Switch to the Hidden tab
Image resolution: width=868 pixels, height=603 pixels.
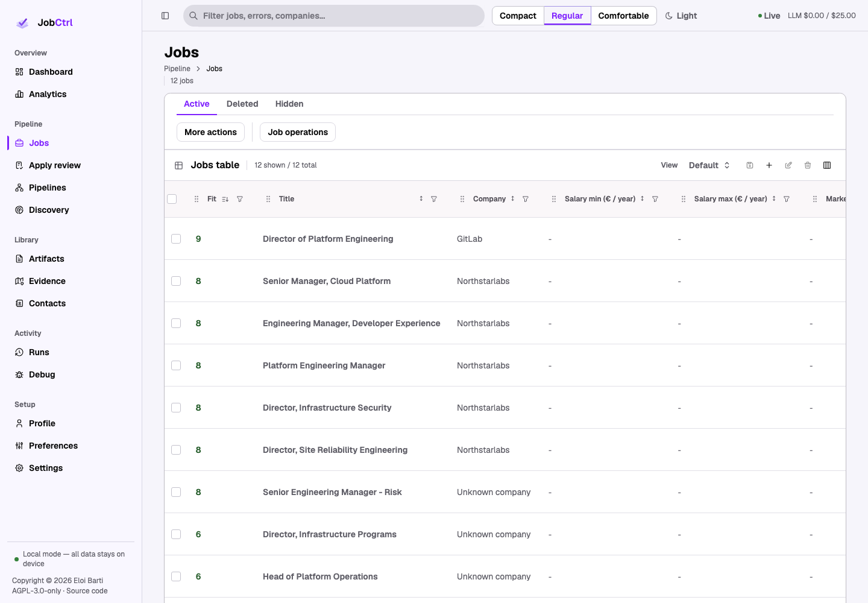coord(289,104)
